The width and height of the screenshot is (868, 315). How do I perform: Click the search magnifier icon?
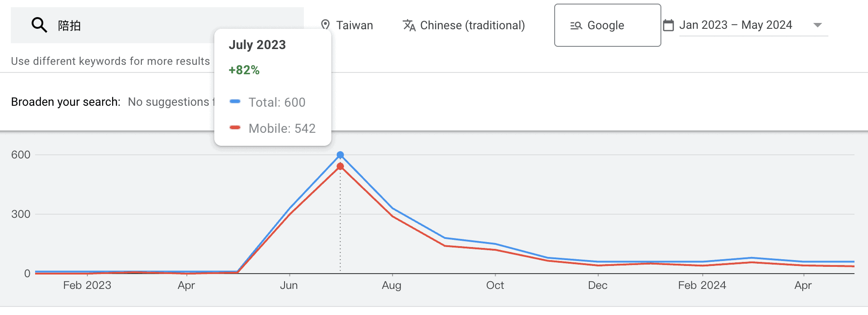click(x=40, y=25)
